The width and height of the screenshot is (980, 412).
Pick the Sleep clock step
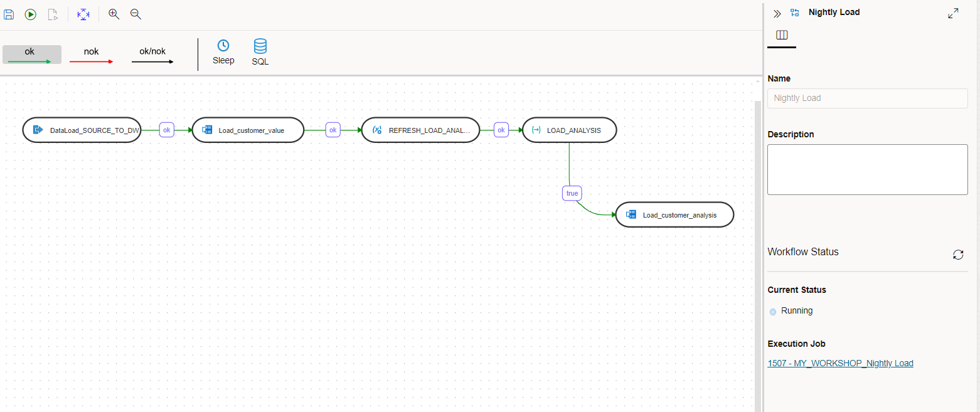pos(223,52)
